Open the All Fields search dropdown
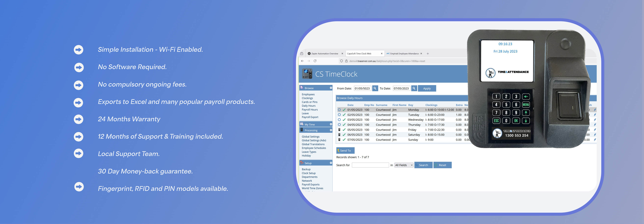The image size is (644, 224). tap(404, 165)
